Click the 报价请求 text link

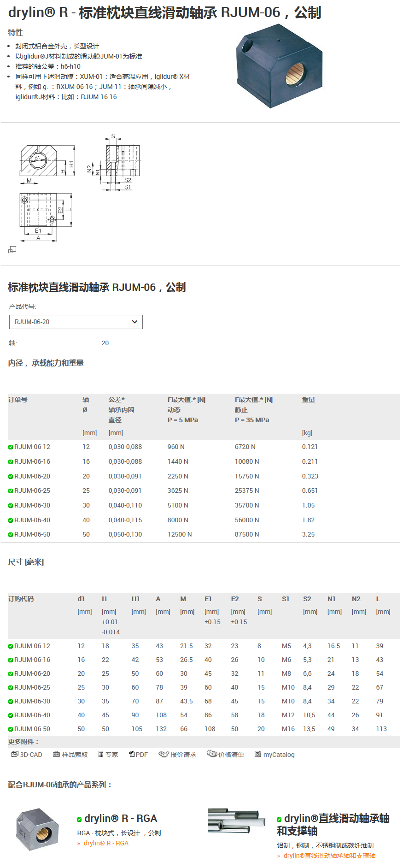tap(183, 755)
